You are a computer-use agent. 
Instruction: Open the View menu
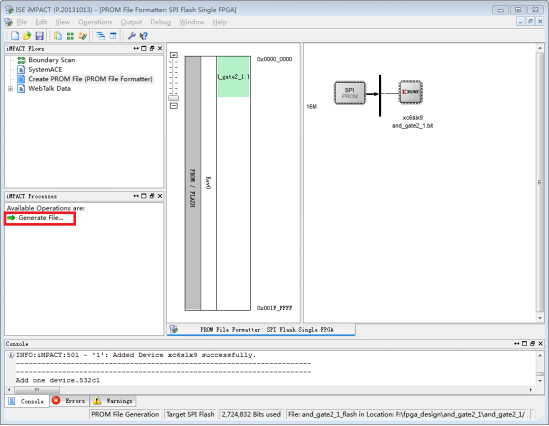coord(62,22)
